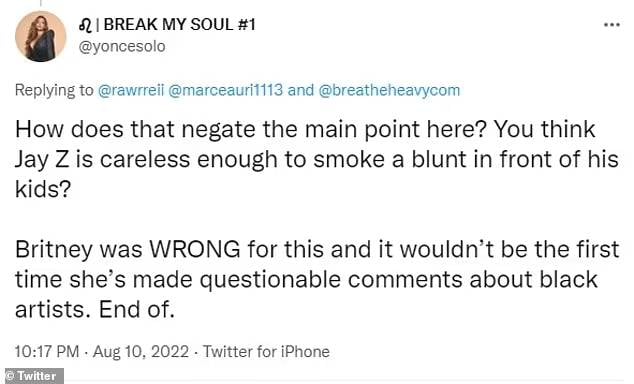Image resolution: width=634 pixels, height=384 pixels.
Task: Open the @breatheheavycom mention link
Action: (x=389, y=90)
